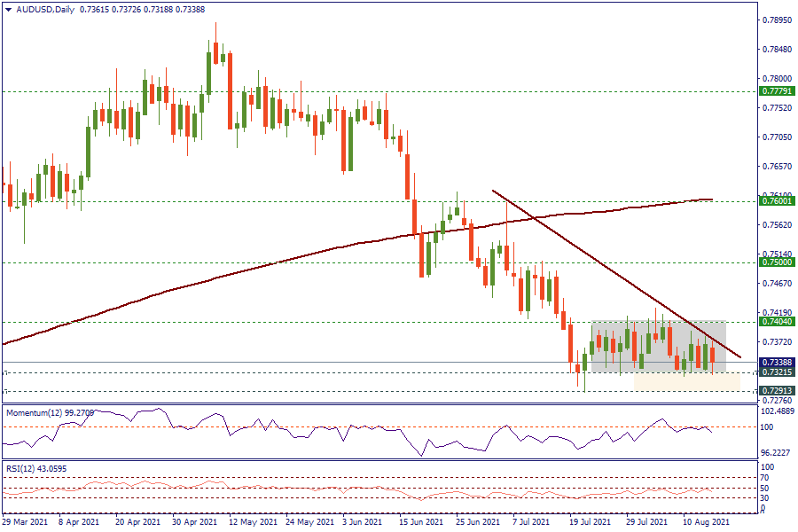Select the 0.74040 green price level tag
This screenshot has height=532, width=798.
pyautogui.click(x=777, y=322)
